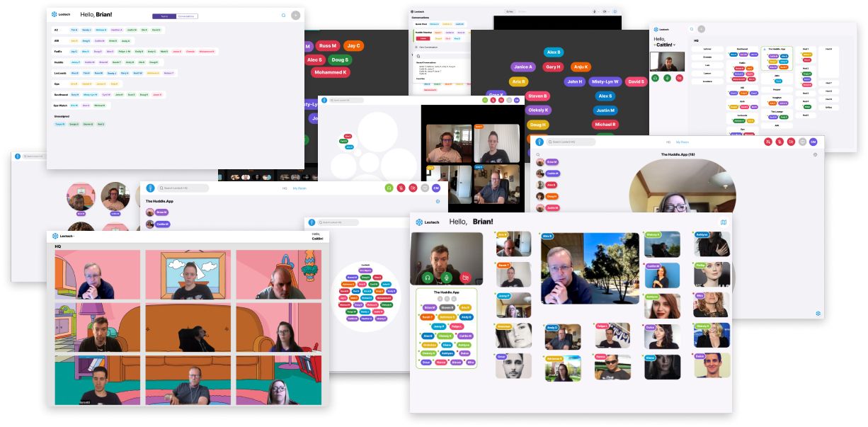Toggle the camera button under Caitlin's self video

tap(680, 78)
